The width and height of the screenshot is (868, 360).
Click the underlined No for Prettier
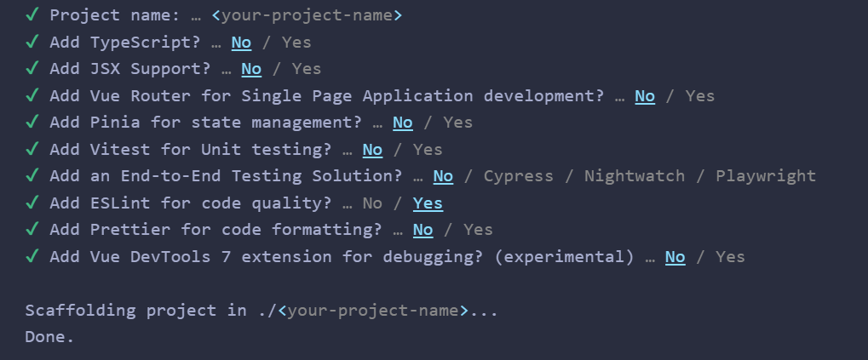tap(423, 230)
